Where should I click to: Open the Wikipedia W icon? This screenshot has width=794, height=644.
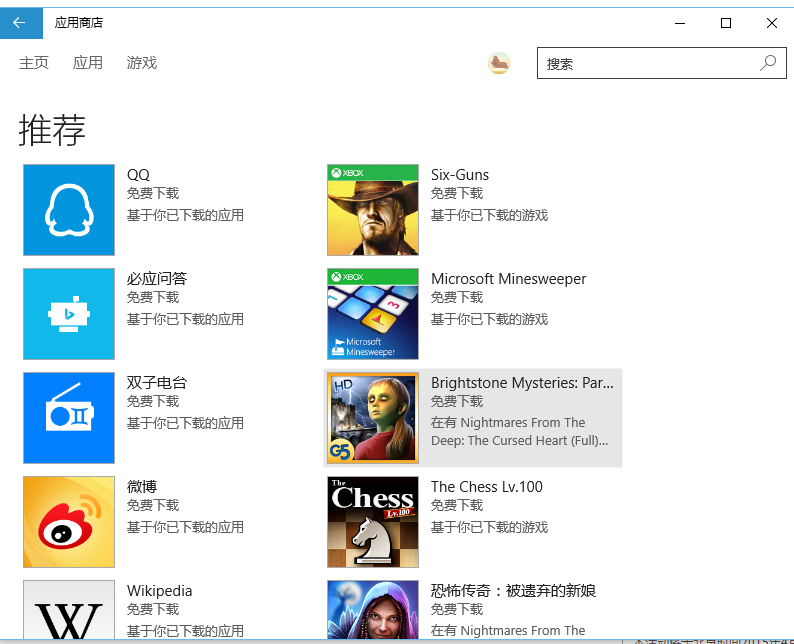pos(69,610)
